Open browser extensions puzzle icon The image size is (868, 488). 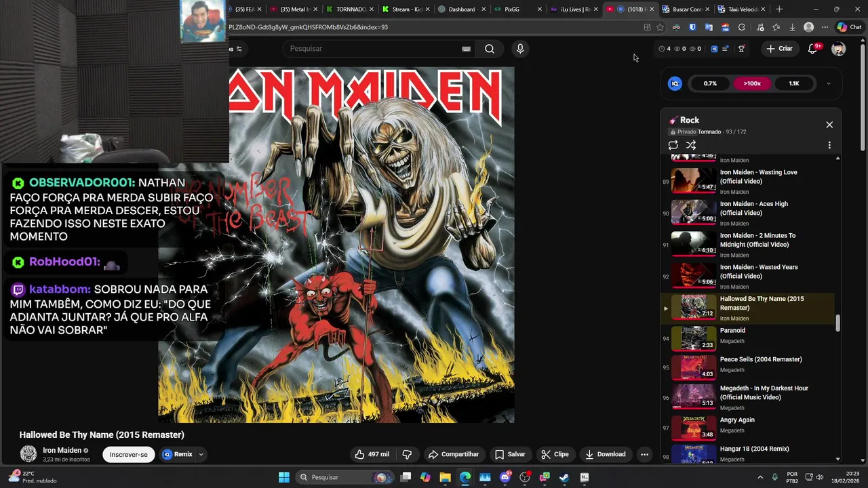(x=741, y=27)
